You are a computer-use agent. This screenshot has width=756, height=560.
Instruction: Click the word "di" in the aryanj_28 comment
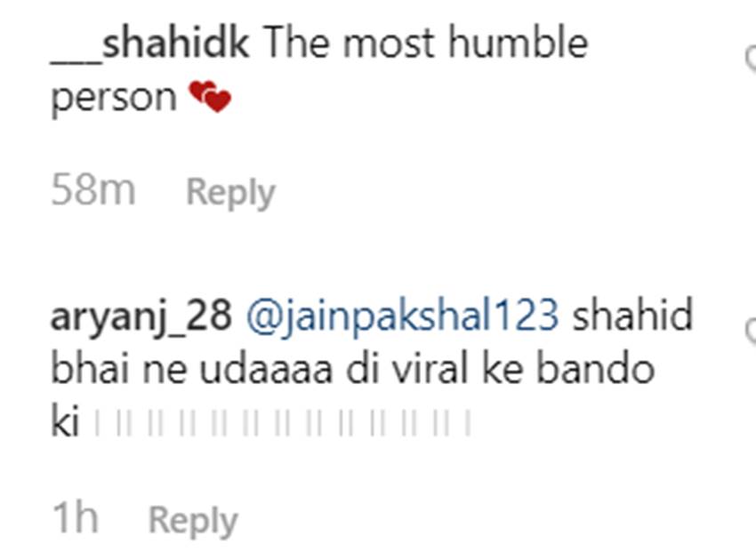[362, 370]
